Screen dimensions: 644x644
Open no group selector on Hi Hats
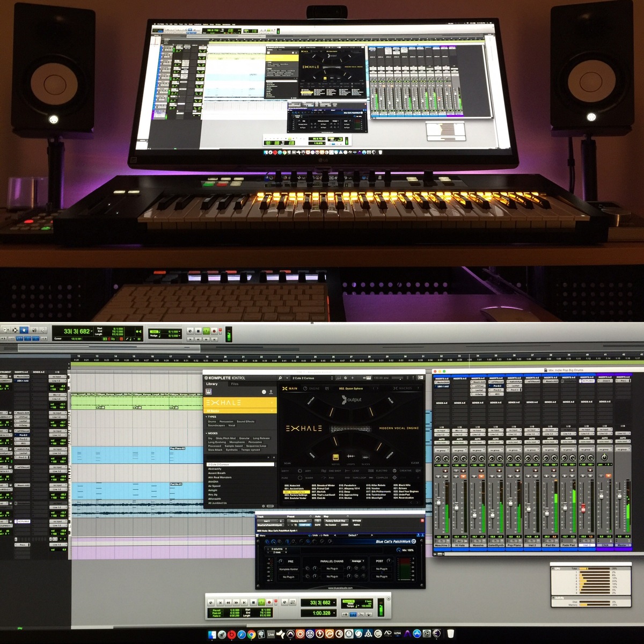pos(460,450)
